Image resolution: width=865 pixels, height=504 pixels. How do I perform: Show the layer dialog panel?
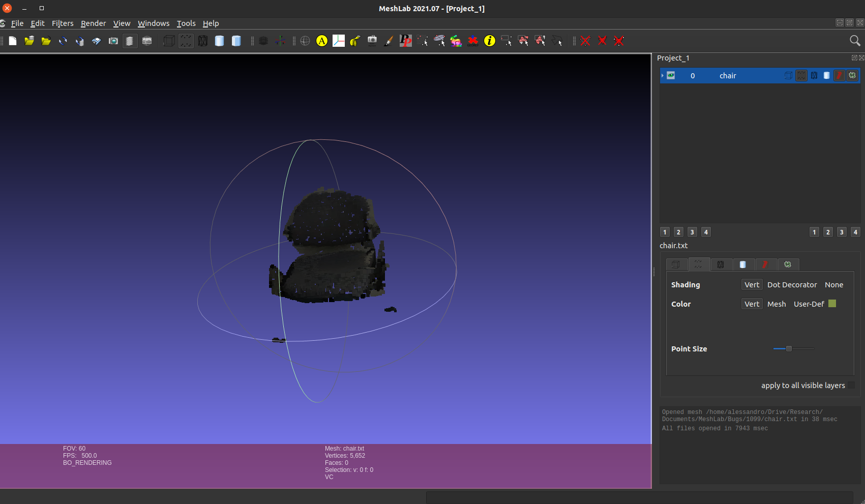tap(130, 41)
